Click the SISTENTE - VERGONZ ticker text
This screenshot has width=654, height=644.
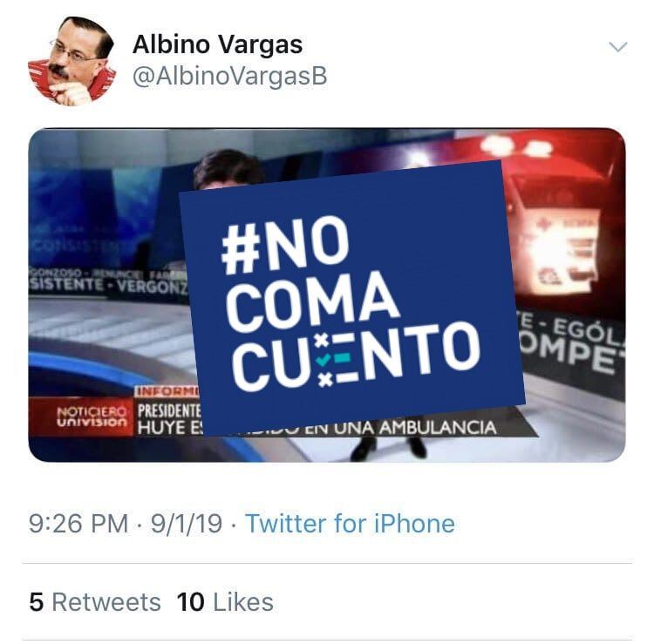tap(108, 286)
